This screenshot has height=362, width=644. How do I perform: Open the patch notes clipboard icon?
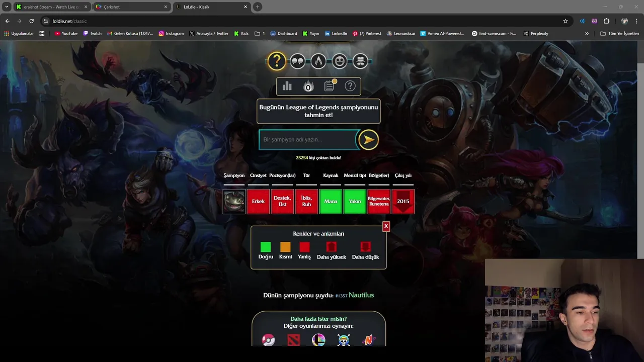(330, 85)
